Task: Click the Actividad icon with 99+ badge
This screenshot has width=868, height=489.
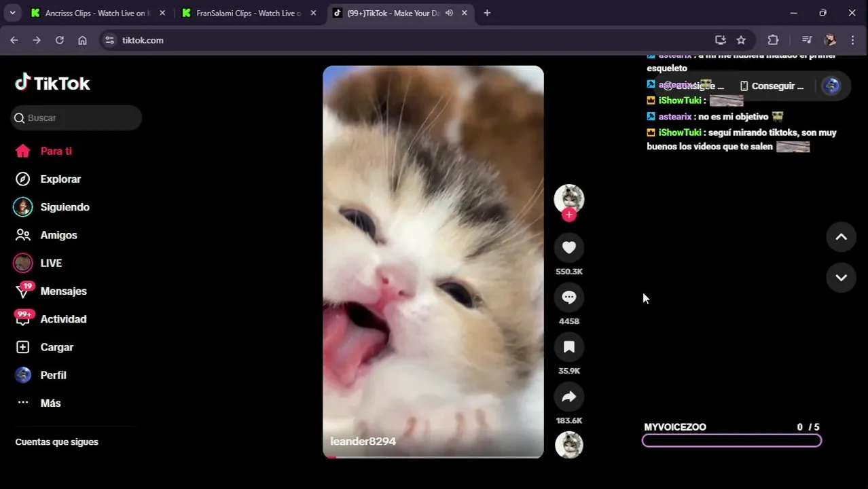Action: pyautogui.click(x=24, y=318)
